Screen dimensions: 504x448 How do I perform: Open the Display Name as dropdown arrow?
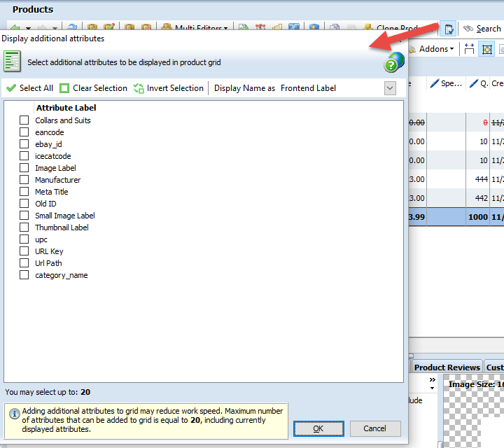click(x=390, y=88)
